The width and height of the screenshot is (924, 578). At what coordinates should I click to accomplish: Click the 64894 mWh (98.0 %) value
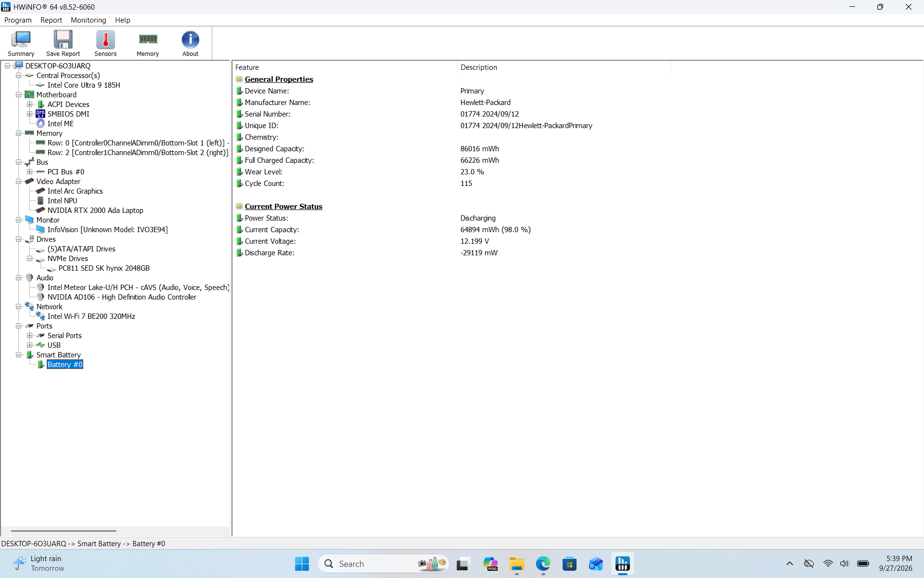click(495, 230)
